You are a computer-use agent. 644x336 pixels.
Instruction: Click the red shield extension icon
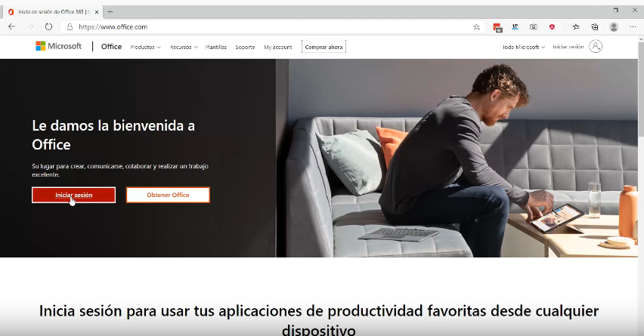pyautogui.click(x=553, y=26)
